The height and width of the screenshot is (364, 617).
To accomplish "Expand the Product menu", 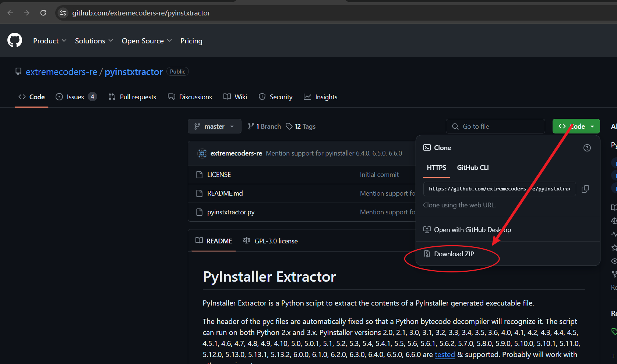I will [x=50, y=41].
